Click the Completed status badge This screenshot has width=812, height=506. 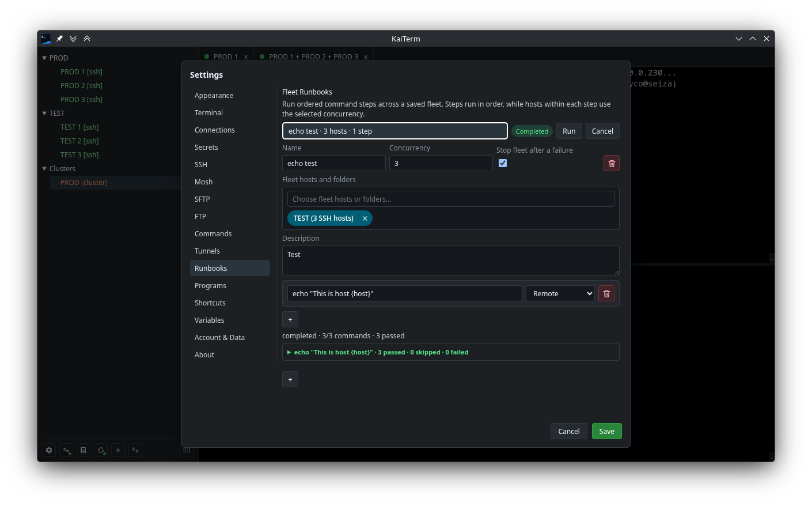(532, 131)
